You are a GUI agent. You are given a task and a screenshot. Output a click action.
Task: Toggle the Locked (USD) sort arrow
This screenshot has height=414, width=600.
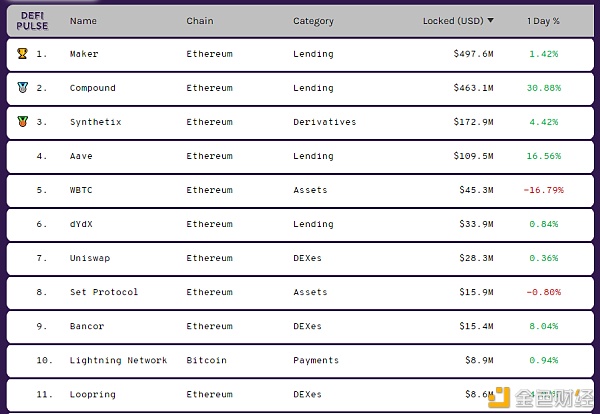coord(490,20)
